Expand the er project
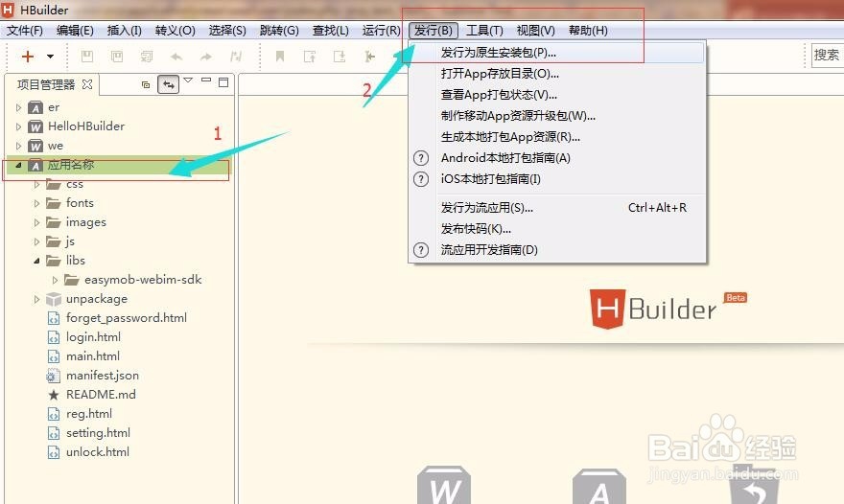 18,107
